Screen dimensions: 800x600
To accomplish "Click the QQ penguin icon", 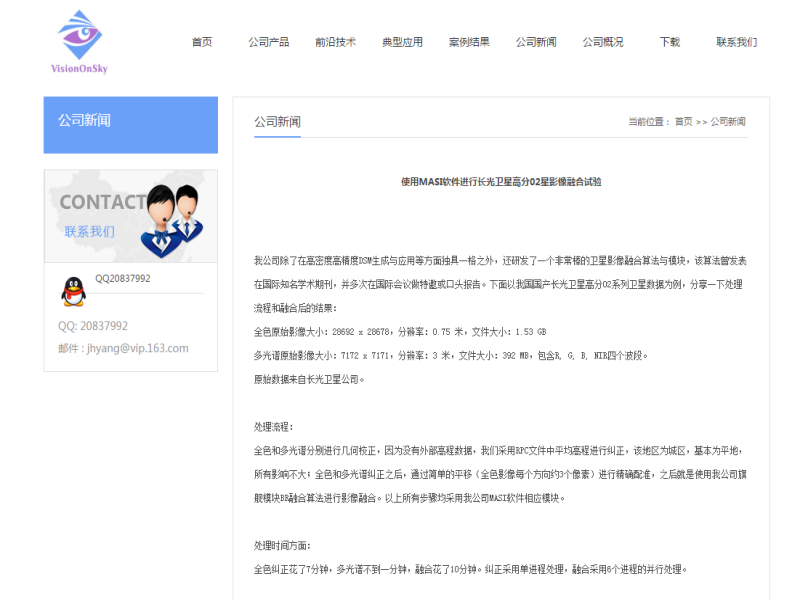I will [x=73, y=291].
